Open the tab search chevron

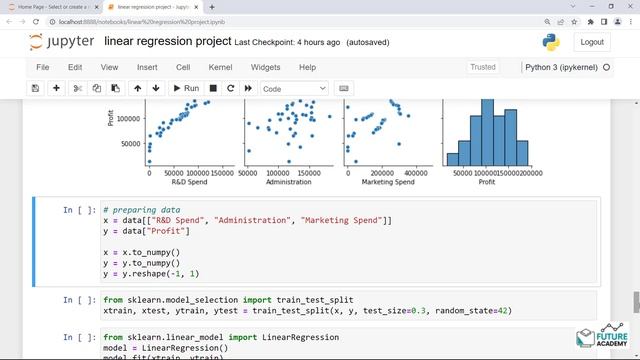point(573,7)
